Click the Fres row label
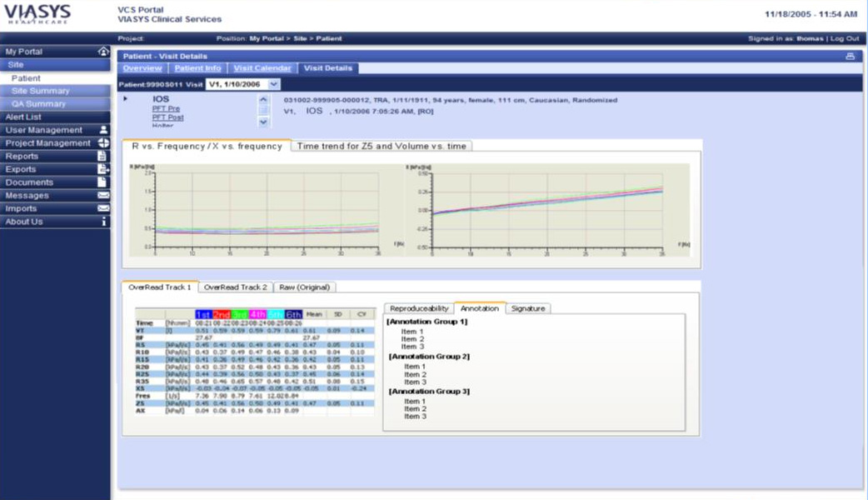Screen dimensions: 868x500 tap(142, 396)
